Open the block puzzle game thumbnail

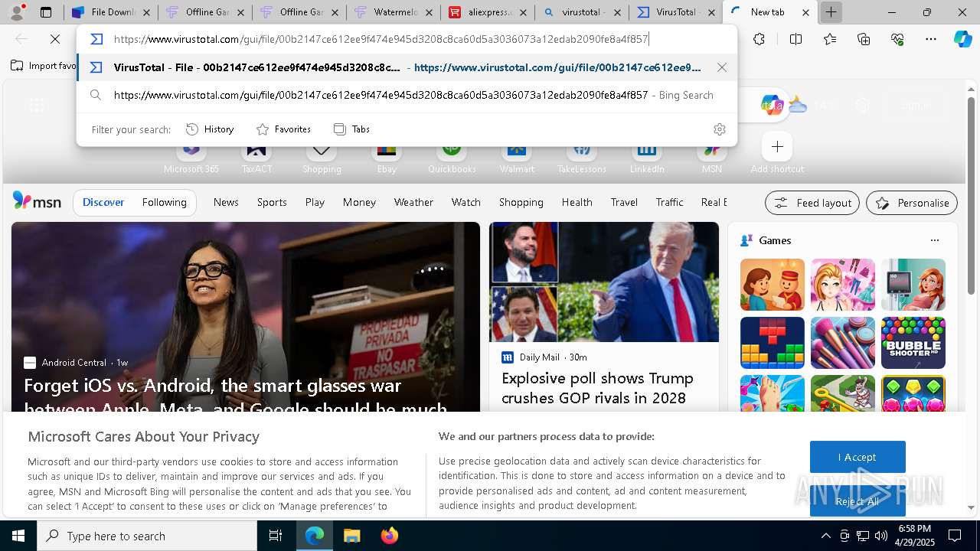773,343
